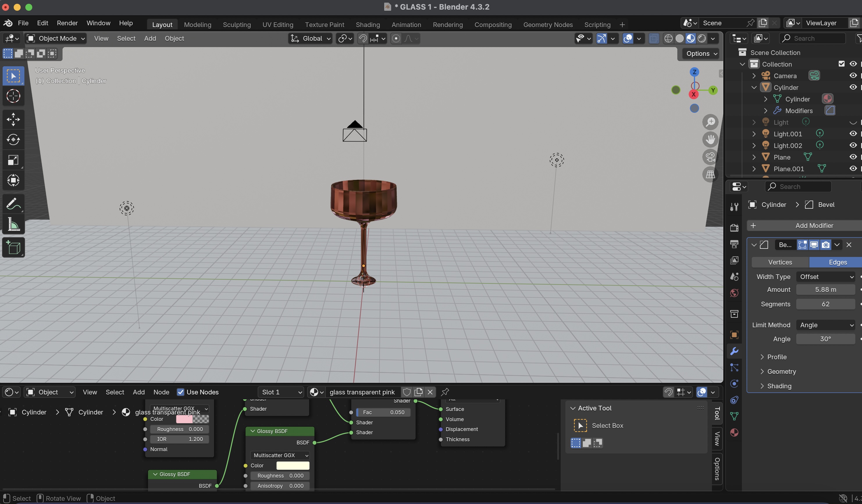Toggle the camera view button
The height and width of the screenshot is (504, 862).
click(710, 157)
